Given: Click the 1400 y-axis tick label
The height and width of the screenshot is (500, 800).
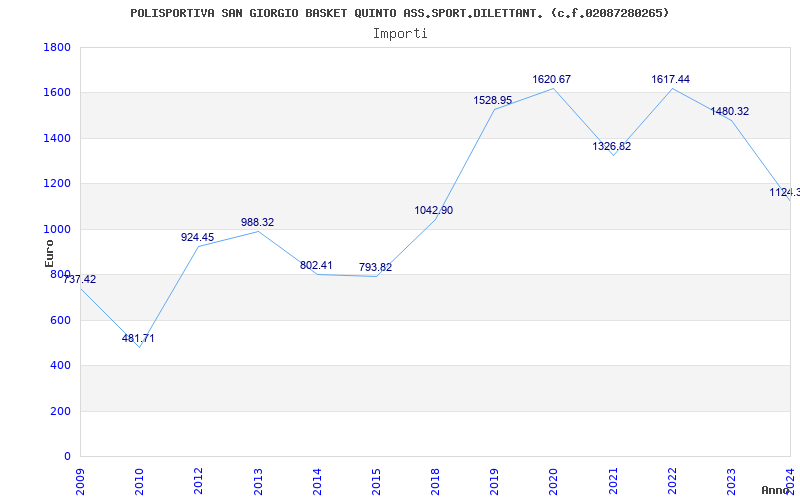Looking at the screenshot, I should [57, 138].
